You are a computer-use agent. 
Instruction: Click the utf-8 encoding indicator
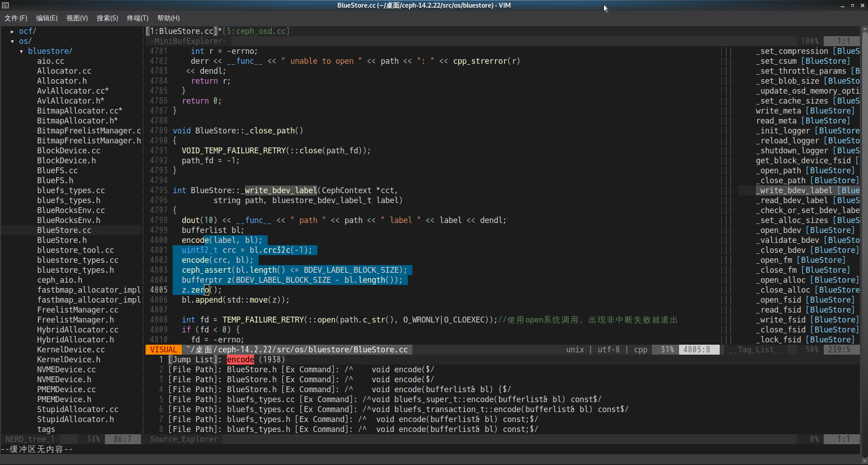tap(608, 349)
